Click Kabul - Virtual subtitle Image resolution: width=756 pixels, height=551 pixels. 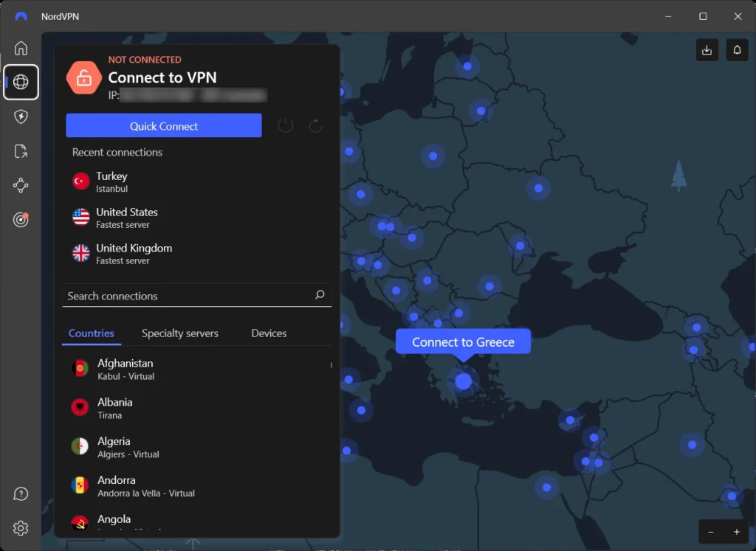[126, 376]
